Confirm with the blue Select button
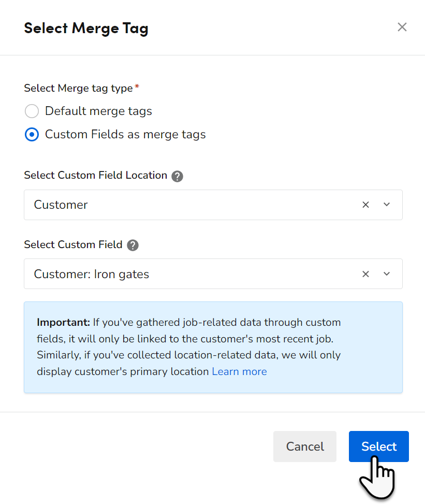The image size is (425, 504). pos(378,446)
